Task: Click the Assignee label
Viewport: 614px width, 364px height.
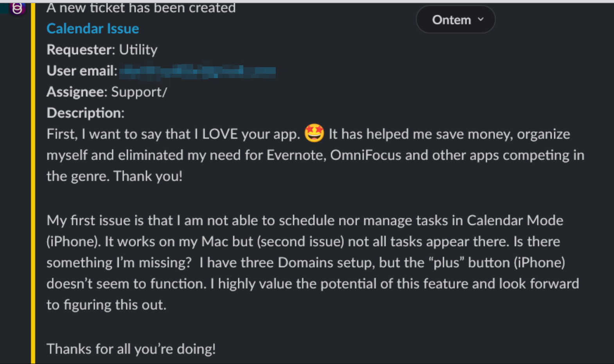Action: 77,92
